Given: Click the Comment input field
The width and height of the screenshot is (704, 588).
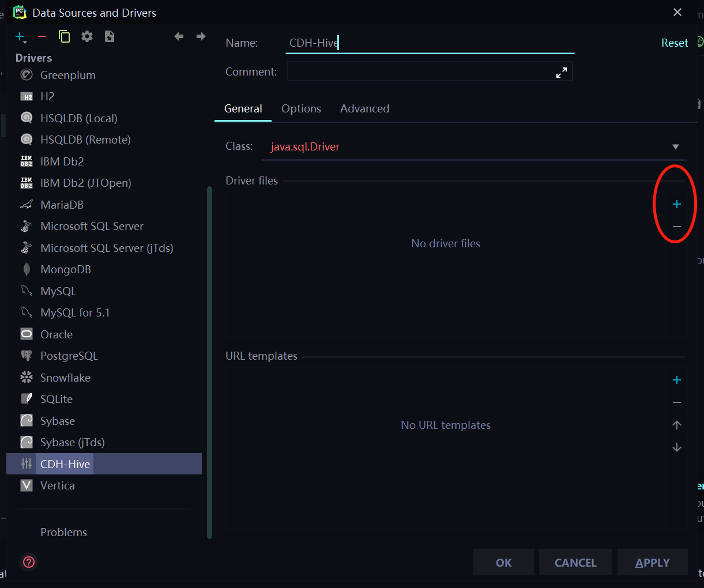Looking at the screenshot, I should click(430, 71).
